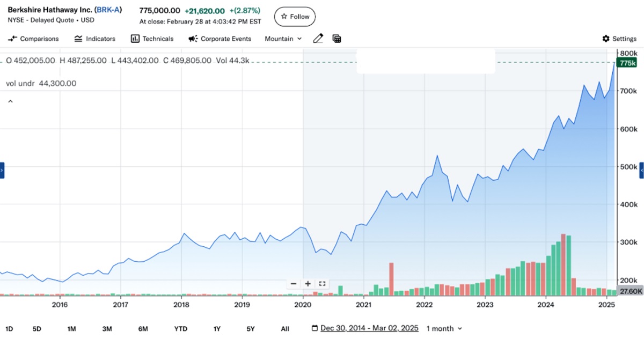Image resolution: width=644 pixels, height=339 pixels.
Task: Zoom in with the plus button
Action: point(308,284)
